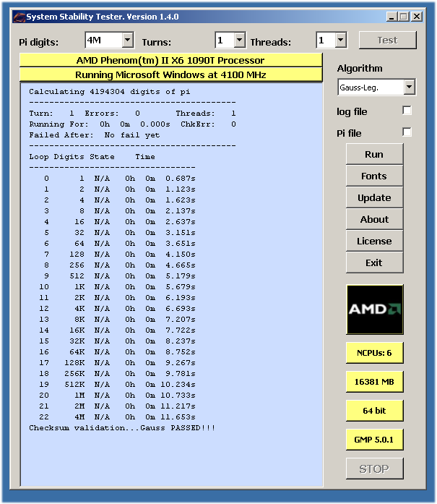
Task: Enable the Pi file checkbox
Action: (x=407, y=132)
